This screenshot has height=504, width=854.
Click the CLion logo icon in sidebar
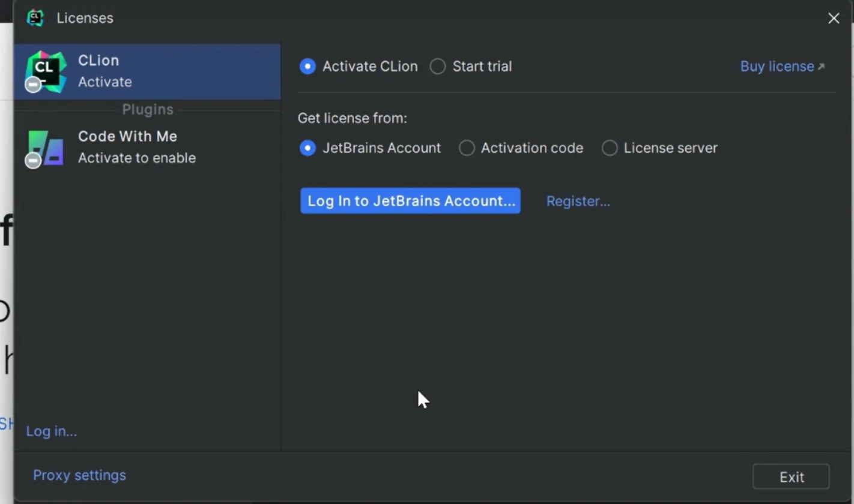tap(46, 71)
